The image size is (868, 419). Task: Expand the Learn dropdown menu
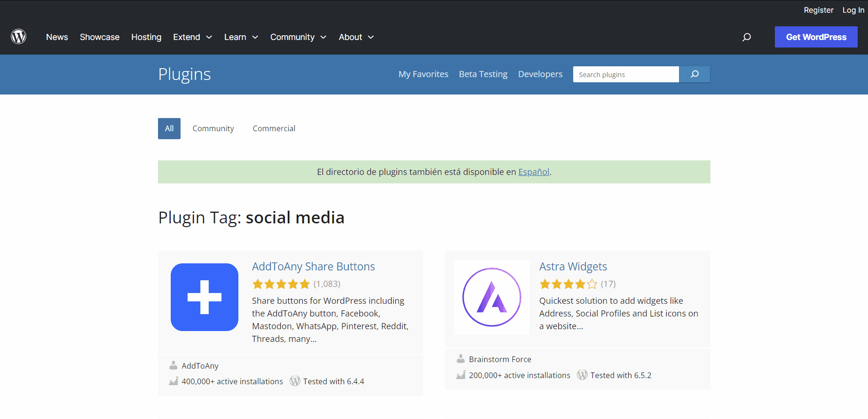[x=241, y=37]
